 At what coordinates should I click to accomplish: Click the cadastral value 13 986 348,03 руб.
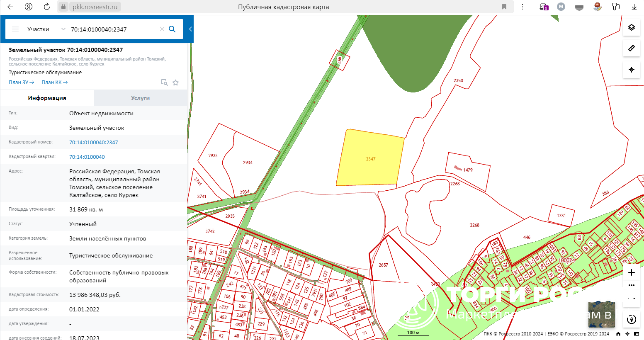[x=95, y=295]
